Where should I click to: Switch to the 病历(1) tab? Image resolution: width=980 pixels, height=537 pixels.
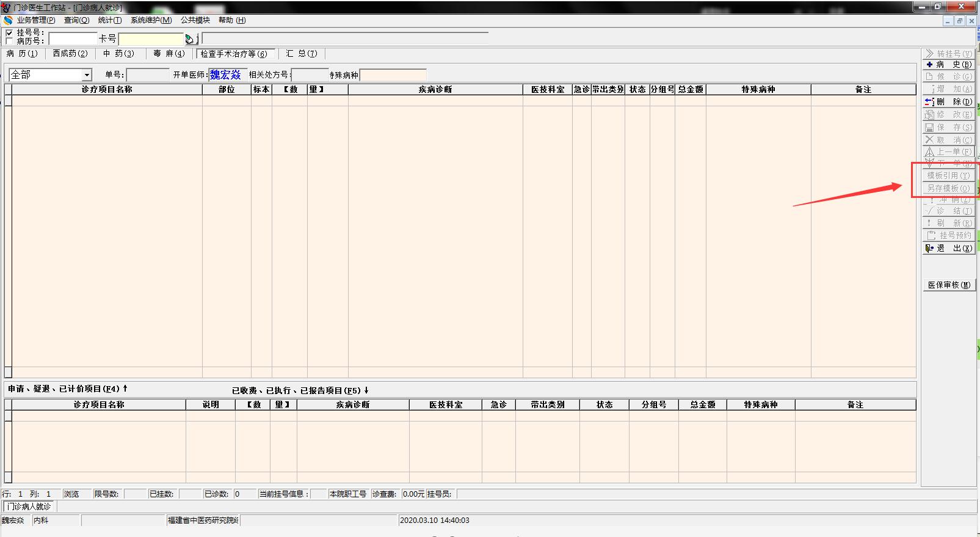coord(23,54)
